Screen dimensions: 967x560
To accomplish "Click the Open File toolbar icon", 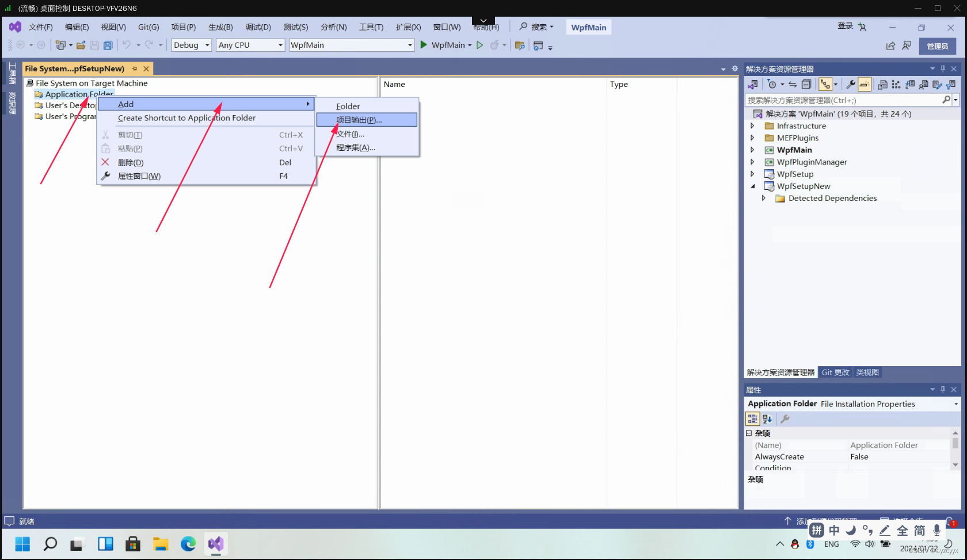I will pyautogui.click(x=81, y=45).
